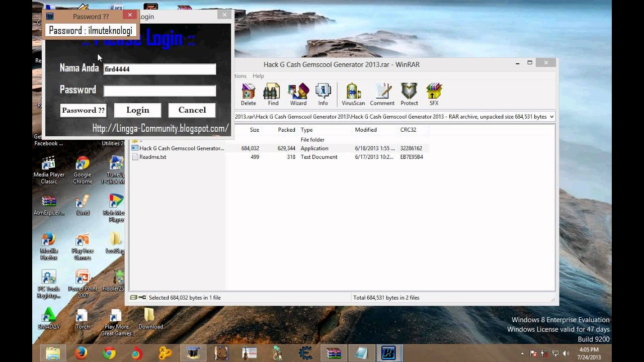
Task: Close the Password ?? popup window
Action: click(130, 16)
